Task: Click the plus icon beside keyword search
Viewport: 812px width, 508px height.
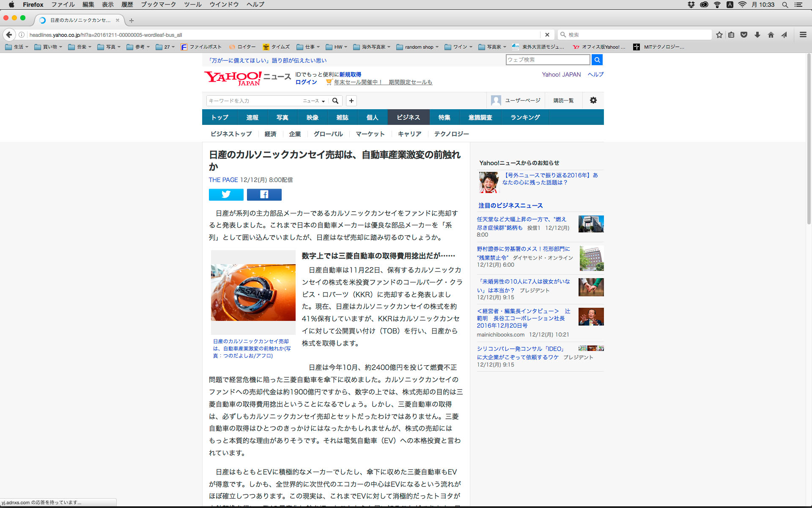Action: click(351, 101)
